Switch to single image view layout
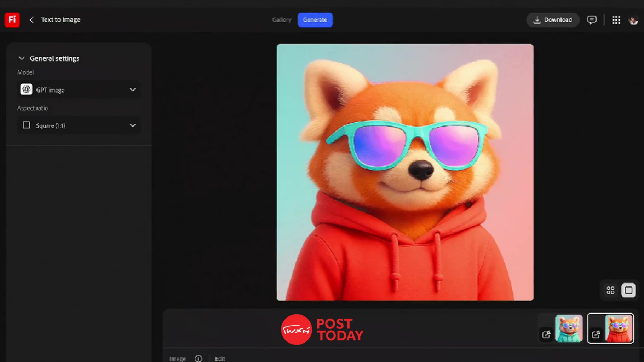This screenshot has height=362, width=644. pos(628,290)
